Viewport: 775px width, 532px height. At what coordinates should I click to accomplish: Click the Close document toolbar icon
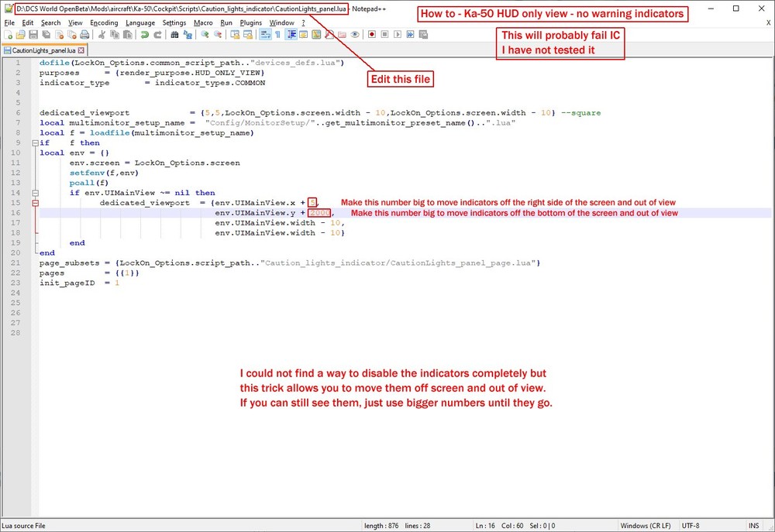click(60, 35)
